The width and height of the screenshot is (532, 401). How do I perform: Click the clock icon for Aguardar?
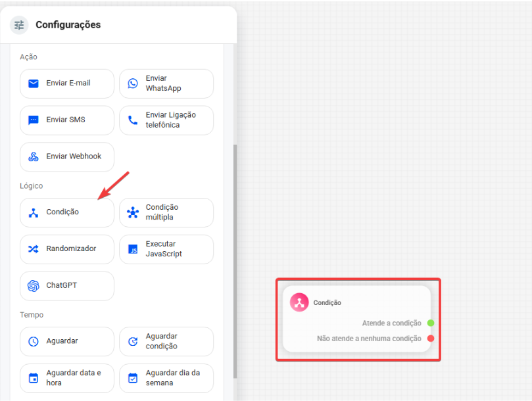point(34,341)
